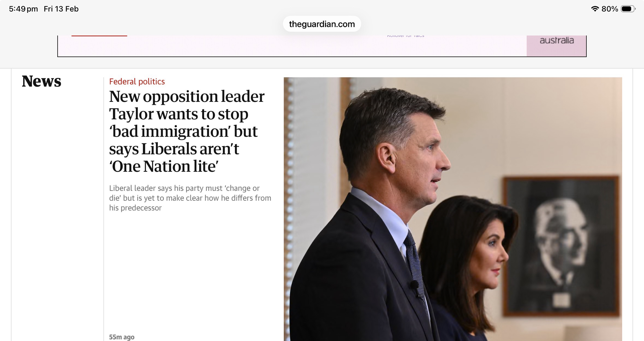Tap the battery icon in status bar
Screen dimensions: 644x341
coord(628,9)
